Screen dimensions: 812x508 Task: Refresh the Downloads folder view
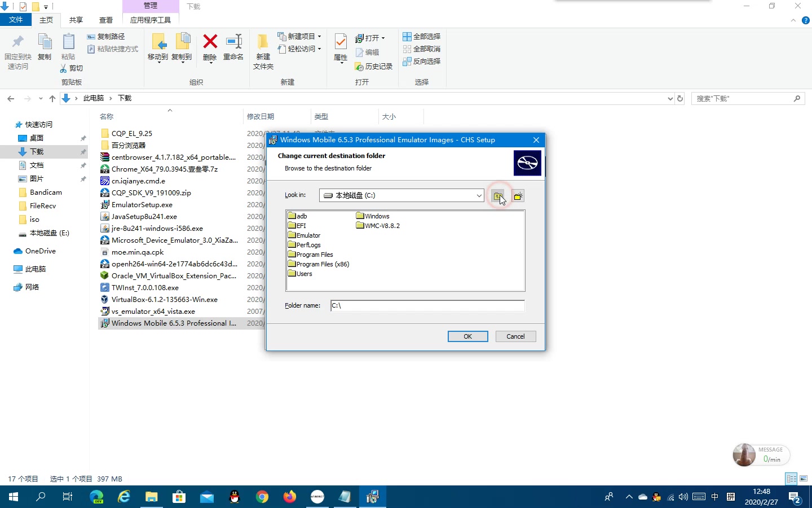coord(680,99)
